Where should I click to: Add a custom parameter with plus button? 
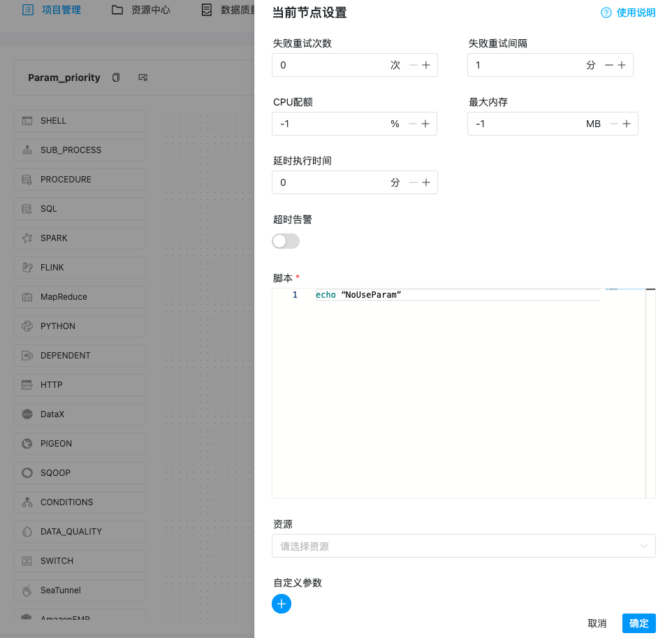point(282,604)
